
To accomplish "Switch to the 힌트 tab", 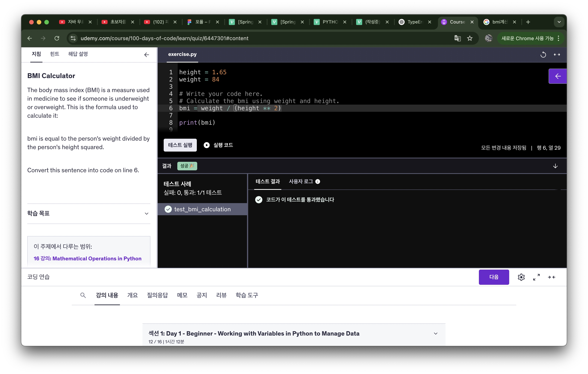I will (54, 54).
